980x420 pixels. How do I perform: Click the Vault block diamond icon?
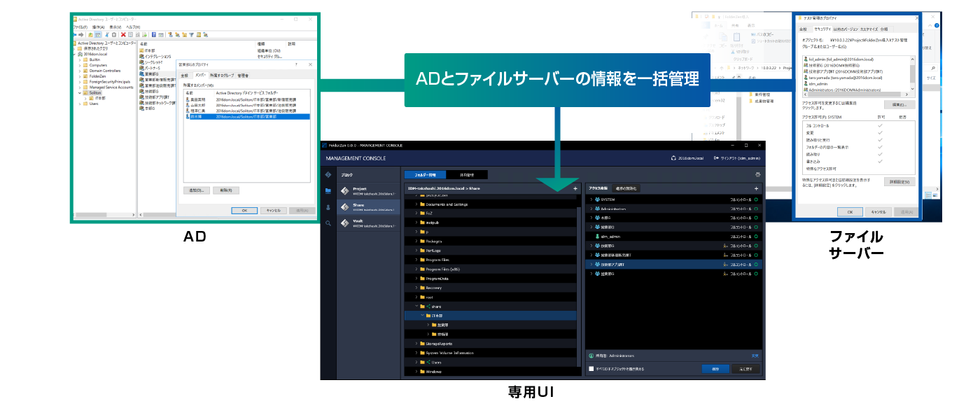(x=344, y=223)
